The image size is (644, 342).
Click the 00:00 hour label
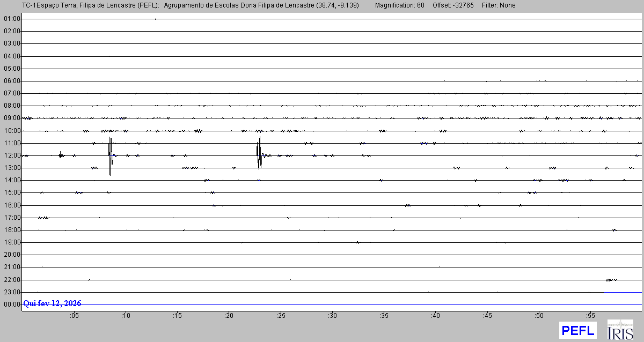tap(11, 304)
